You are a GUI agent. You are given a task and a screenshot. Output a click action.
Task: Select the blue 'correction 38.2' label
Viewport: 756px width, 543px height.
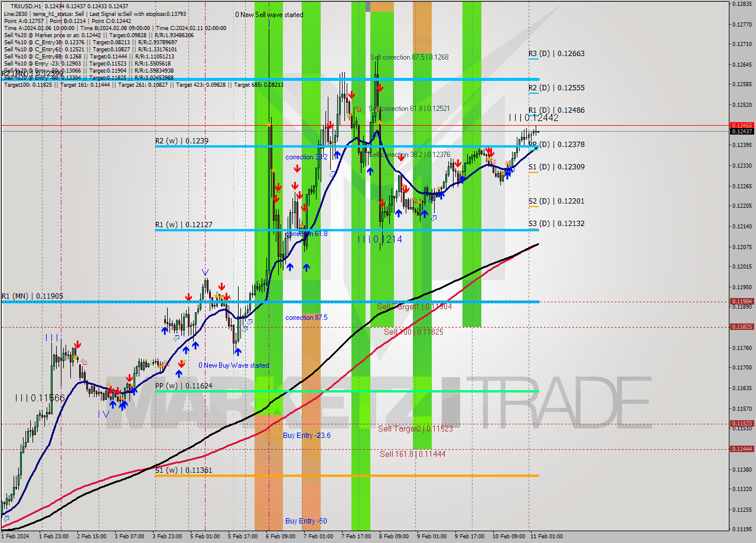[306, 158]
